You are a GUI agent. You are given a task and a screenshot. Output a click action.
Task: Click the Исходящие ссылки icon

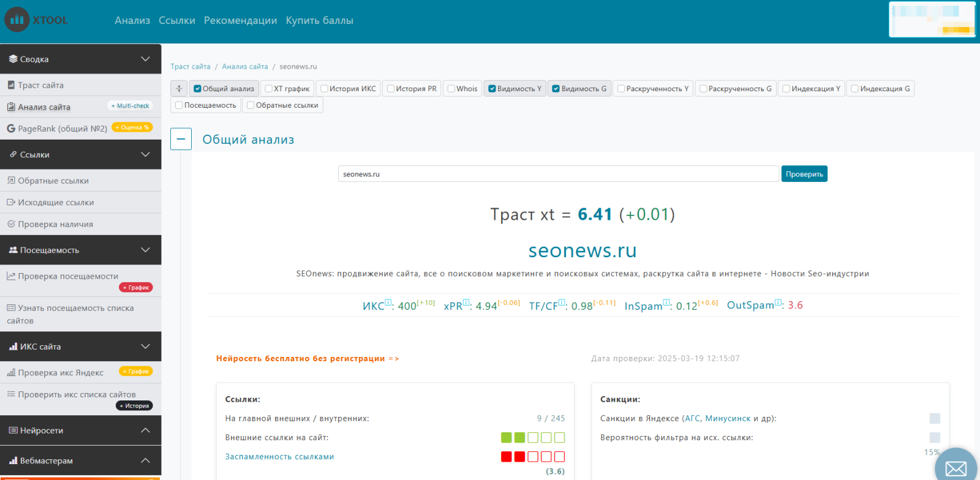point(11,202)
